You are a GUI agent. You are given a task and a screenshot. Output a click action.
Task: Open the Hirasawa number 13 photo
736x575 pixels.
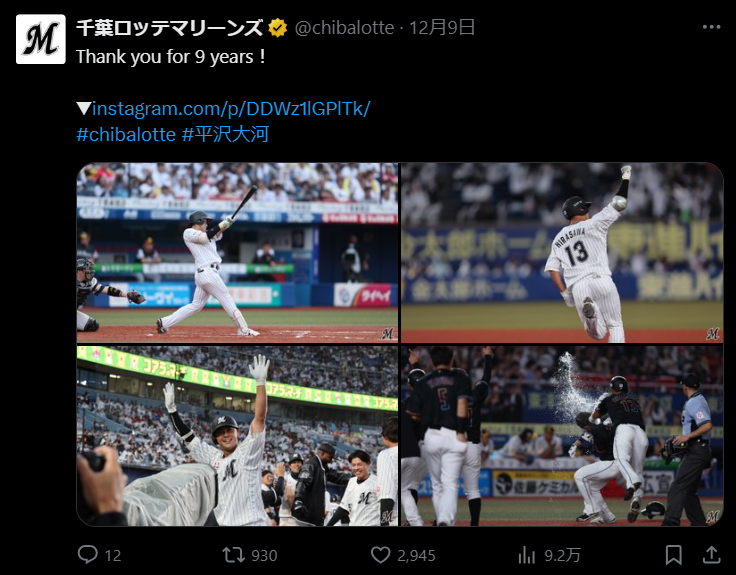[x=562, y=253]
